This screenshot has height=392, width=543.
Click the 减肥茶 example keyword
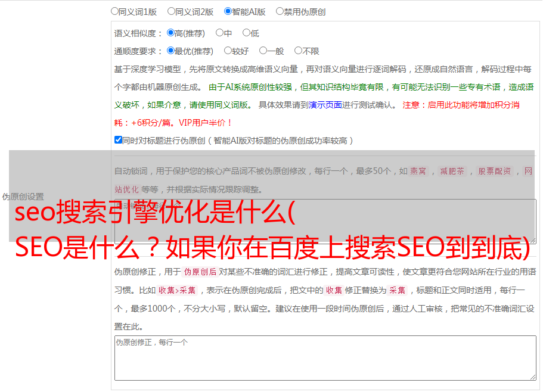click(x=452, y=171)
